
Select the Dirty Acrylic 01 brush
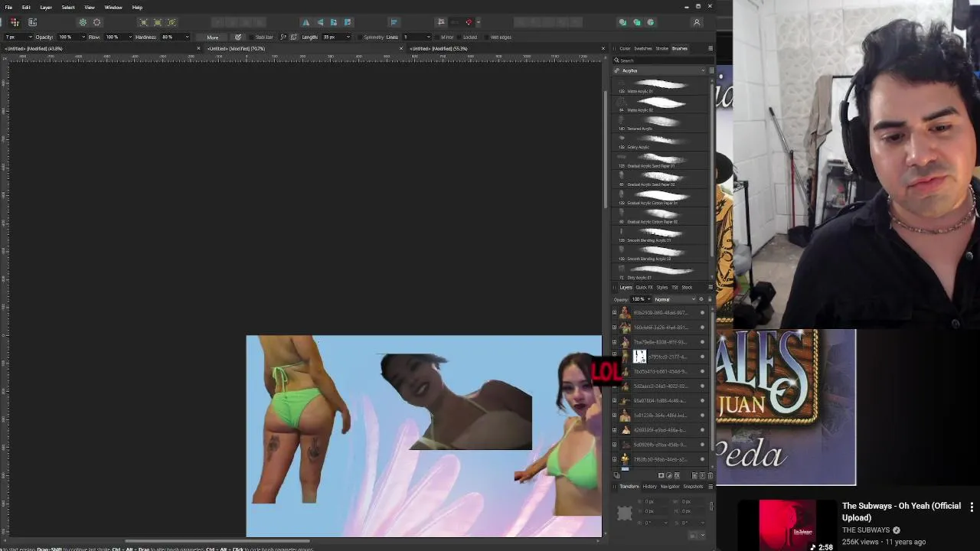660,272
